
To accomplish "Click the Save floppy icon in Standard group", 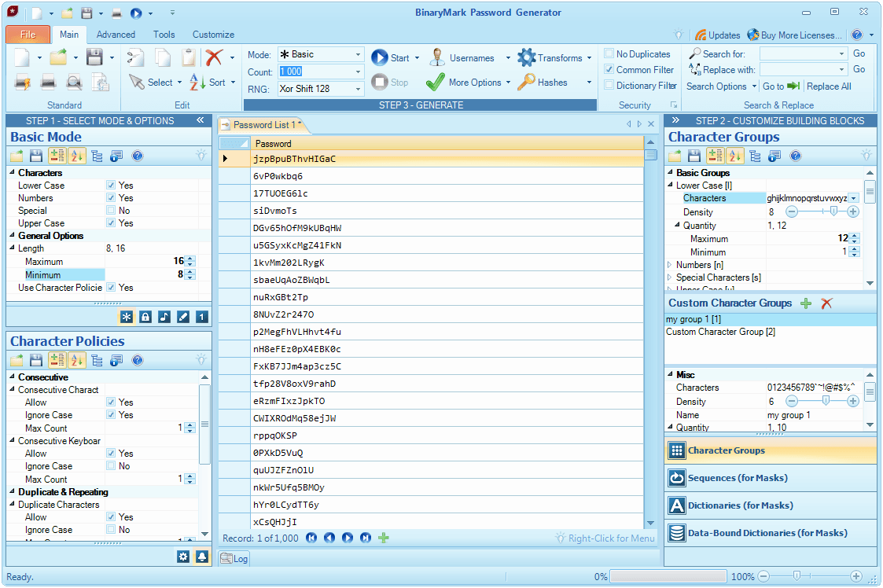I will [x=94, y=57].
